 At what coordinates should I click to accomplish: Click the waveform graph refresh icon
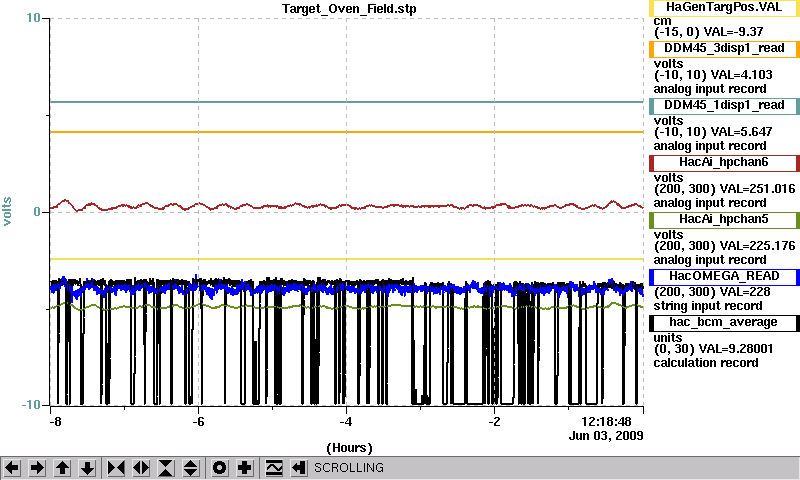274,468
